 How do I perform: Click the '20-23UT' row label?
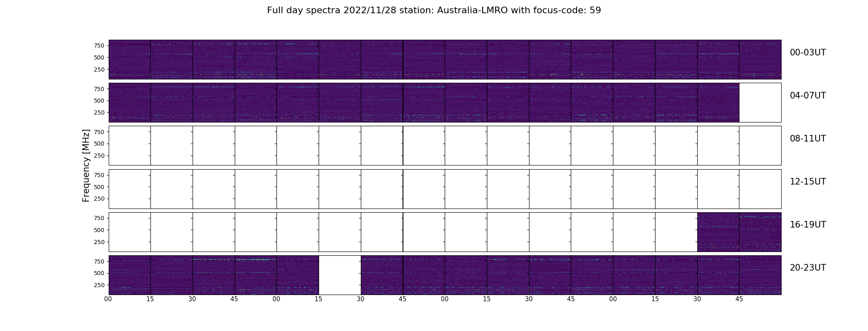(808, 268)
